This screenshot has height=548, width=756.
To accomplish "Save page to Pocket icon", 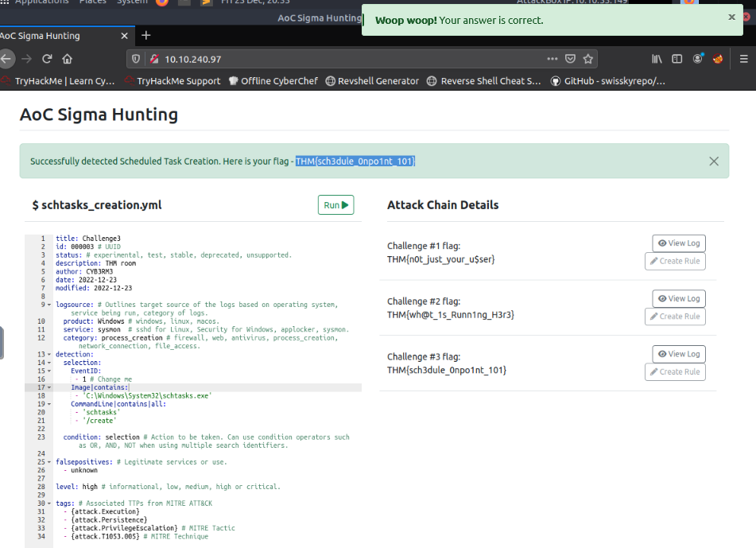I will [570, 59].
